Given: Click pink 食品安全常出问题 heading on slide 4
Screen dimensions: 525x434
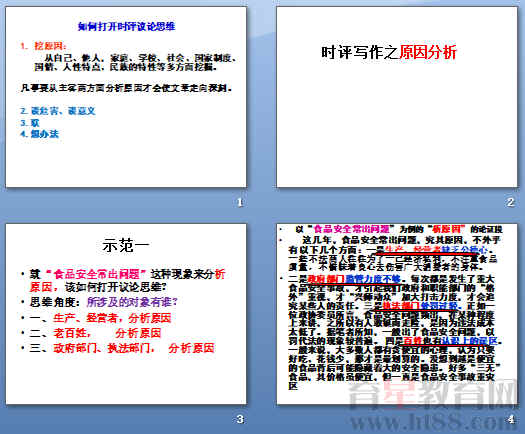Looking at the screenshot, I should click(x=351, y=229).
